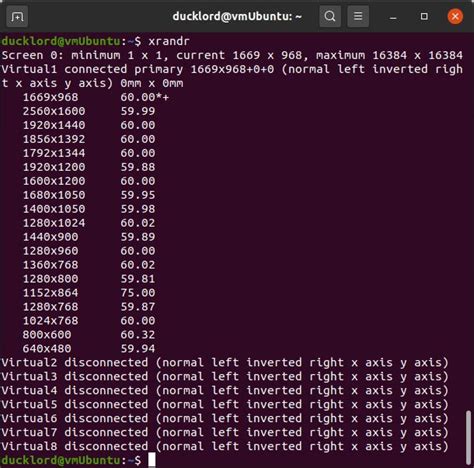
Task: Click the 1856x1392 resolution entry
Action: point(54,139)
